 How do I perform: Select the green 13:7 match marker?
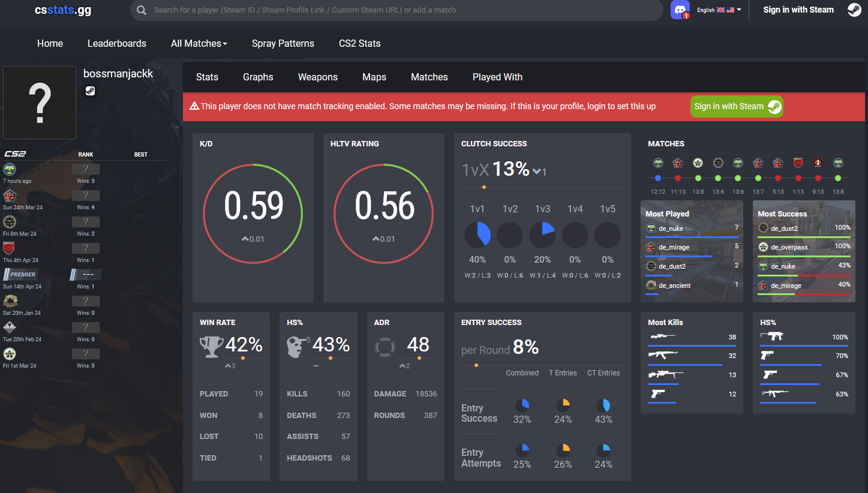tap(758, 178)
